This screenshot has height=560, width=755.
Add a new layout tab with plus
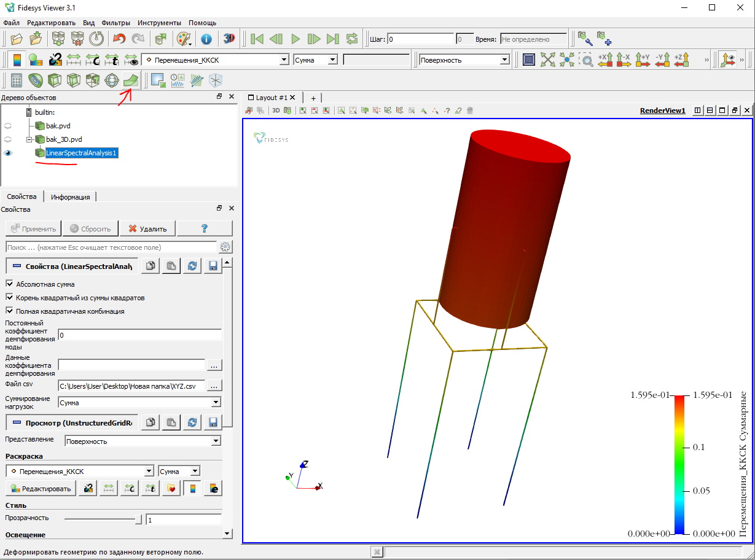[313, 98]
